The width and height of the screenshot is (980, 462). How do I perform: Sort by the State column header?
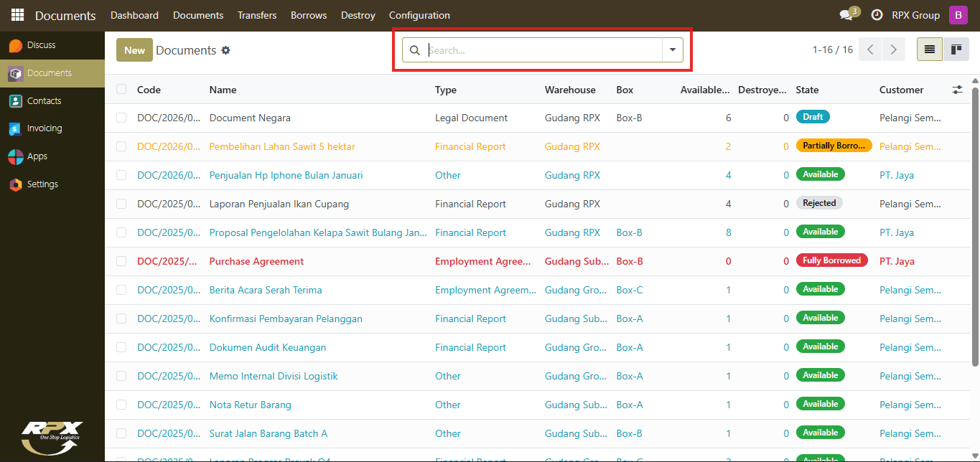pos(807,90)
